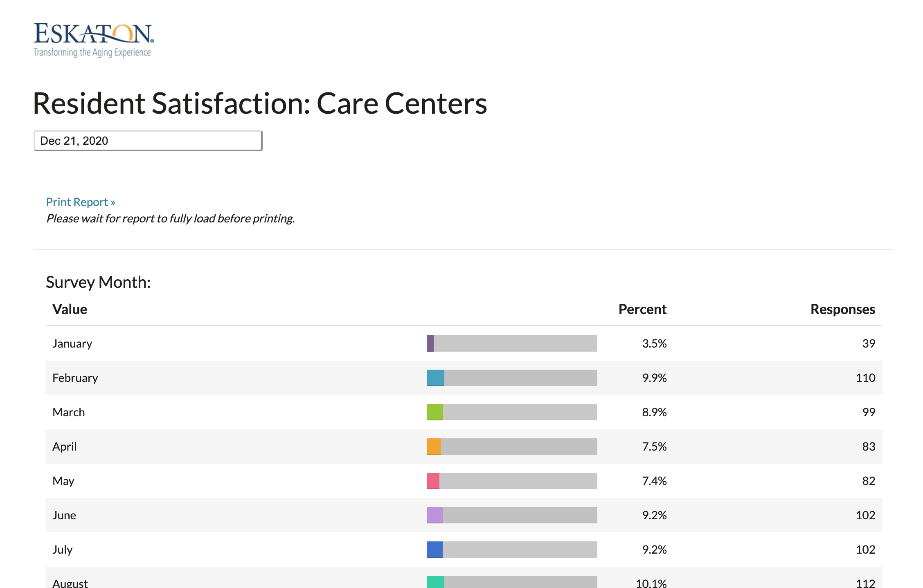Click February's teal bar marker
The width and height of the screenshot is (923, 588).
435,378
